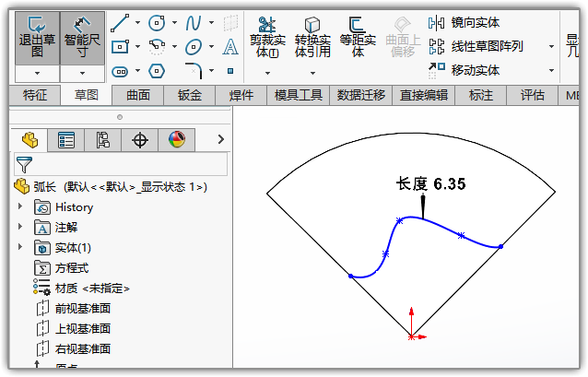Select the Corner Rectangle tool
588x377 pixels.
coord(120,47)
